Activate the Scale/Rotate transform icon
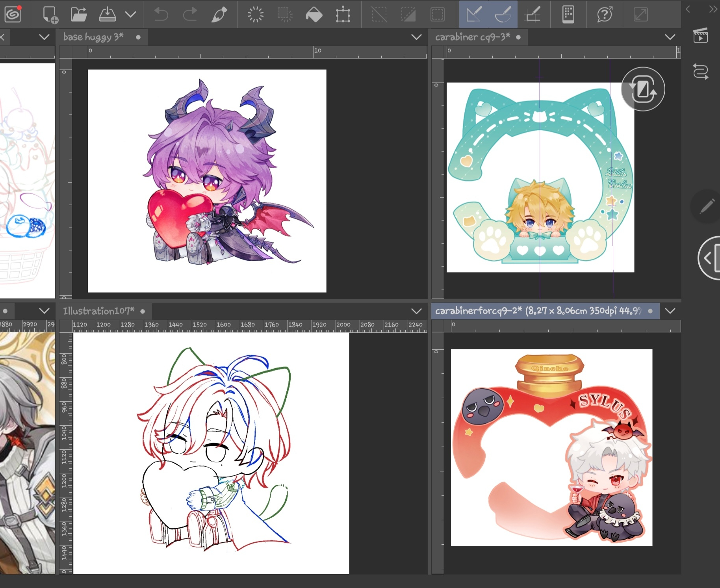The width and height of the screenshot is (720, 588). point(343,15)
